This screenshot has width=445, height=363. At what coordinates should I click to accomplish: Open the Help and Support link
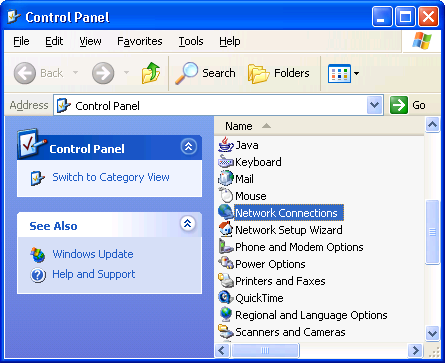[94, 274]
